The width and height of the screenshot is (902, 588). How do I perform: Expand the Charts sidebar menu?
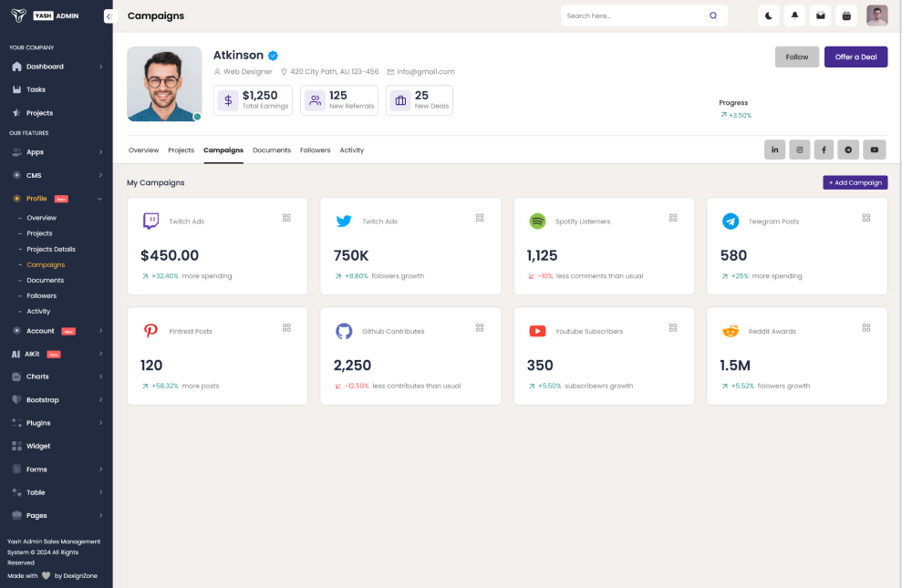pos(57,377)
